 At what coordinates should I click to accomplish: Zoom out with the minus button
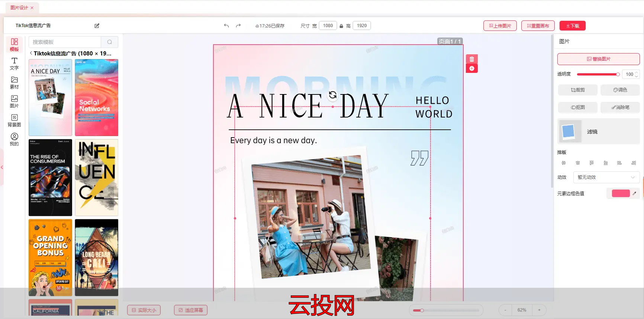[505, 310]
